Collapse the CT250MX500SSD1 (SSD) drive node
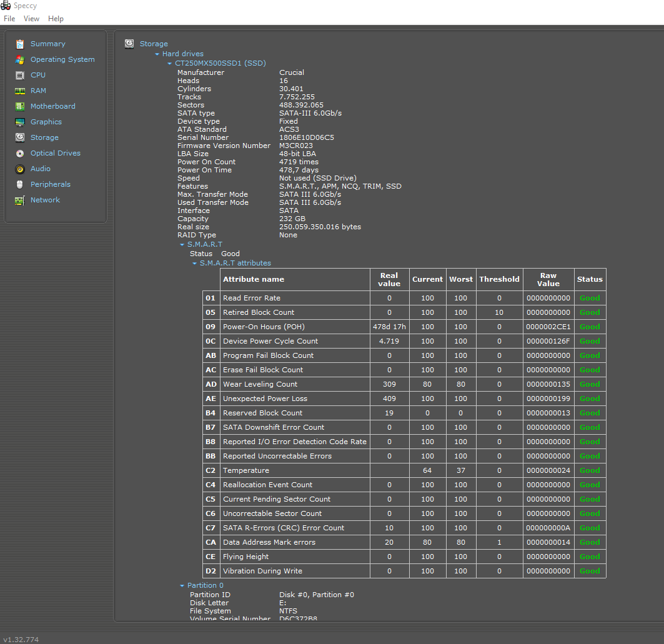The width and height of the screenshot is (664, 644). click(169, 64)
